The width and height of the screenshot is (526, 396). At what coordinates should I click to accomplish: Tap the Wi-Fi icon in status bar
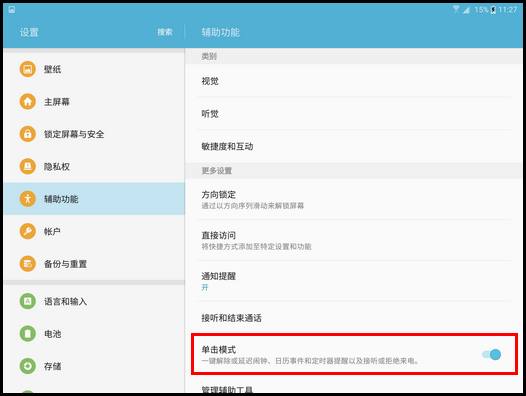456,9
